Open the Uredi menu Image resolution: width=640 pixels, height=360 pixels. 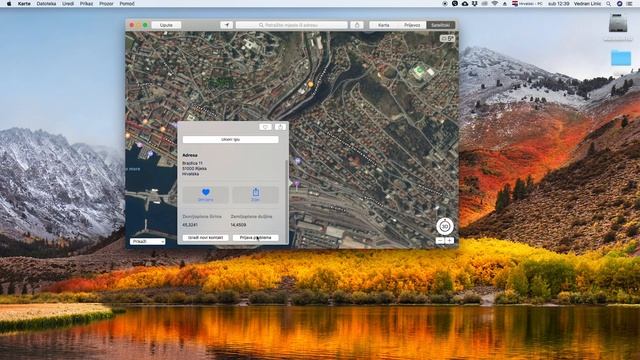click(x=68, y=3)
